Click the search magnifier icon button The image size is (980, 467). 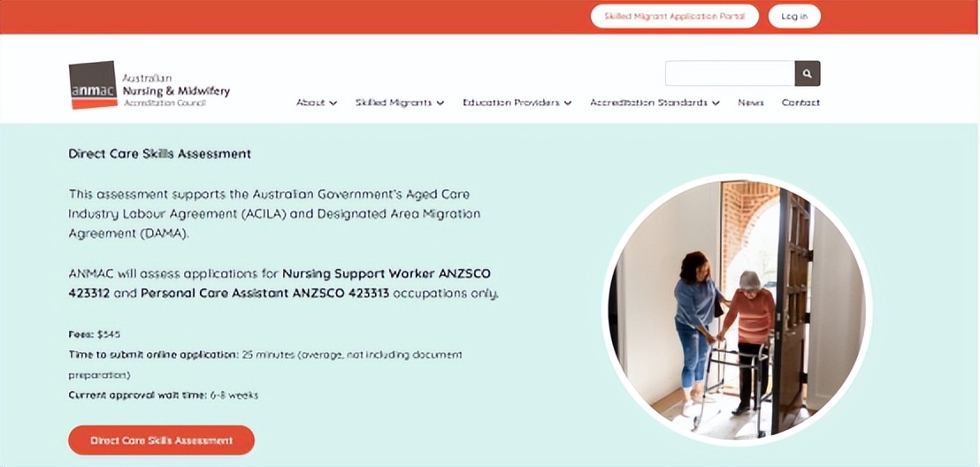tap(807, 73)
